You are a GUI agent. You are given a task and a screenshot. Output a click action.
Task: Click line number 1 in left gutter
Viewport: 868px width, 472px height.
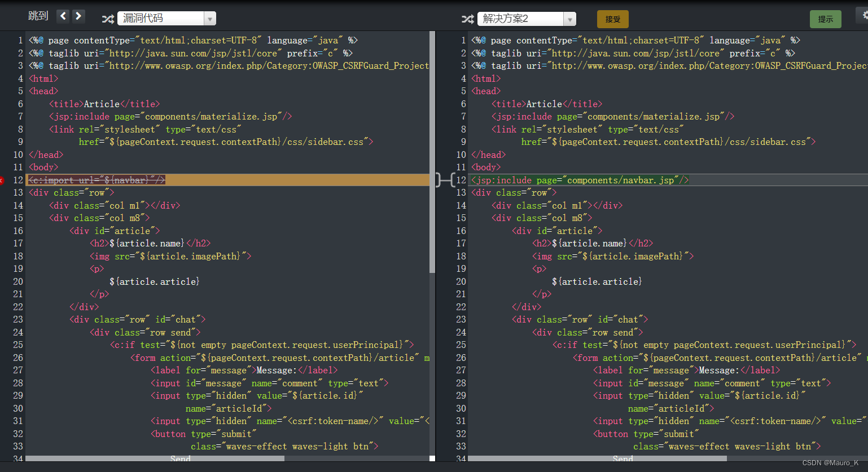coord(20,40)
